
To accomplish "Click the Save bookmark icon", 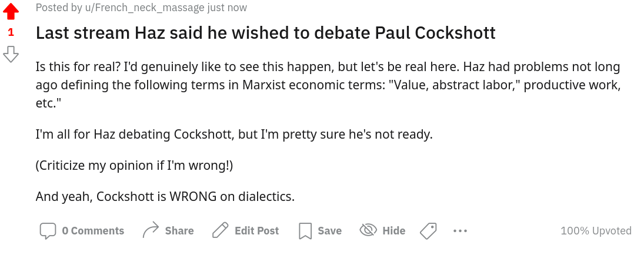I will (305, 231).
